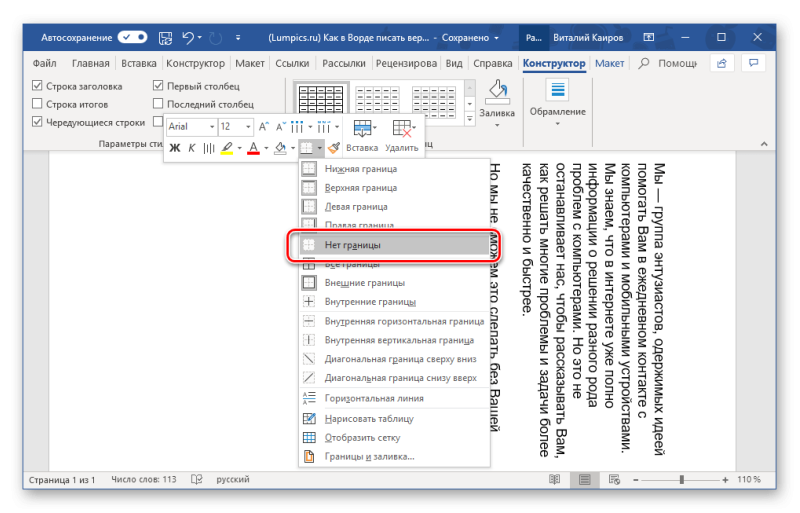Choose Нарисовать таблицу menu item
Viewport: 800px width, 513px height.
point(394,419)
